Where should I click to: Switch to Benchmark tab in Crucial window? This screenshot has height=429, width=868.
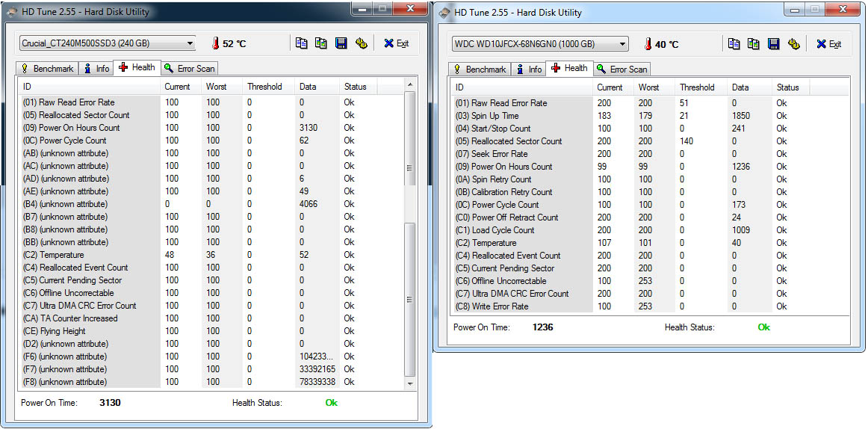point(47,69)
